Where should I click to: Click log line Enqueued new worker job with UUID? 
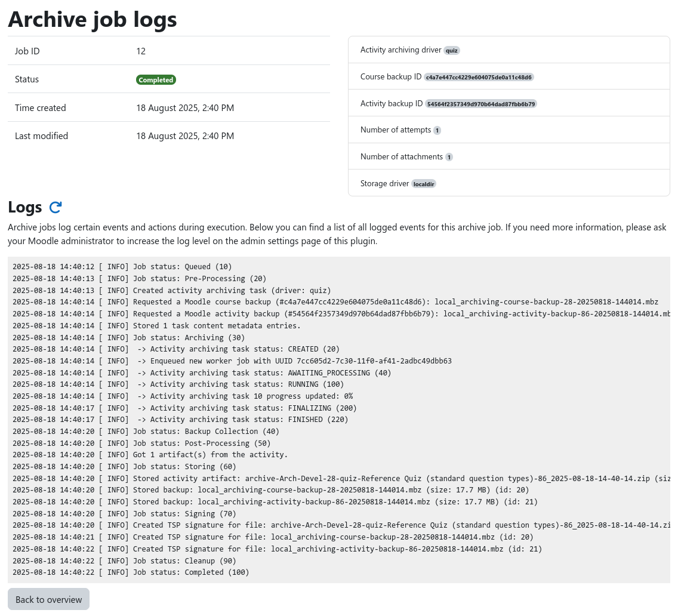232,361
